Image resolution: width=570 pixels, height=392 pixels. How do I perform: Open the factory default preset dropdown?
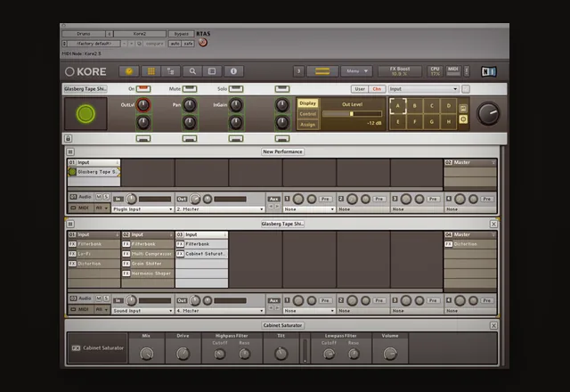(94, 44)
